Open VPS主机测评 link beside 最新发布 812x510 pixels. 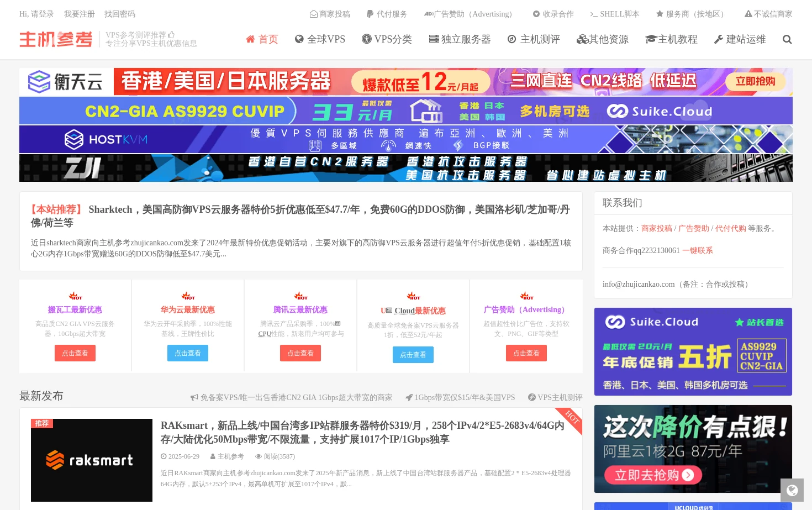(x=555, y=397)
